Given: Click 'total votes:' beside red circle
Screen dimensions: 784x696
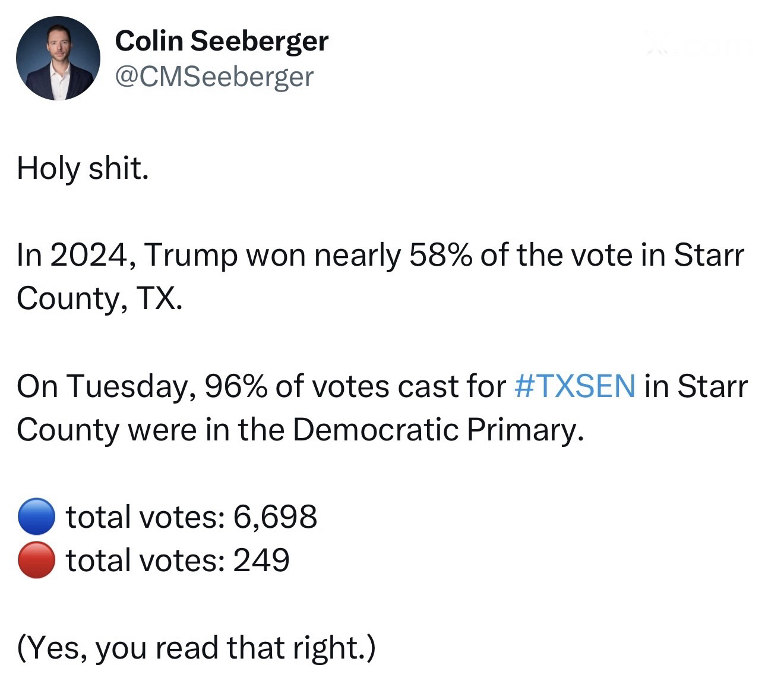Looking at the screenshot, I should 145,560.
